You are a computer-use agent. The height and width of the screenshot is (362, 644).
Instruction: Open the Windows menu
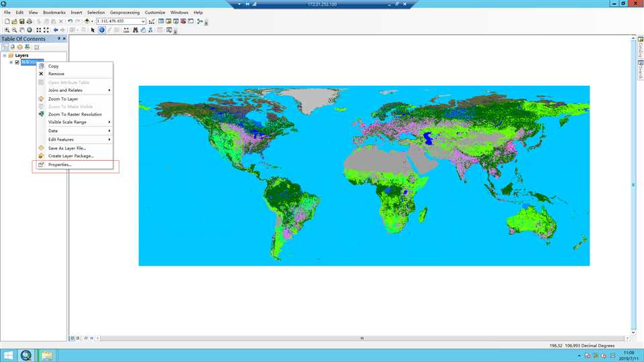coord(180,13)
